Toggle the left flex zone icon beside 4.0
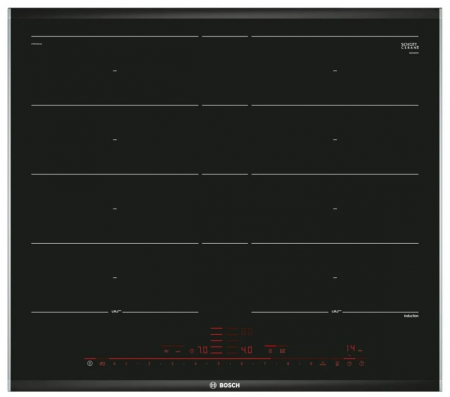This screenshot has width=450, height=397. pos(270,351)
